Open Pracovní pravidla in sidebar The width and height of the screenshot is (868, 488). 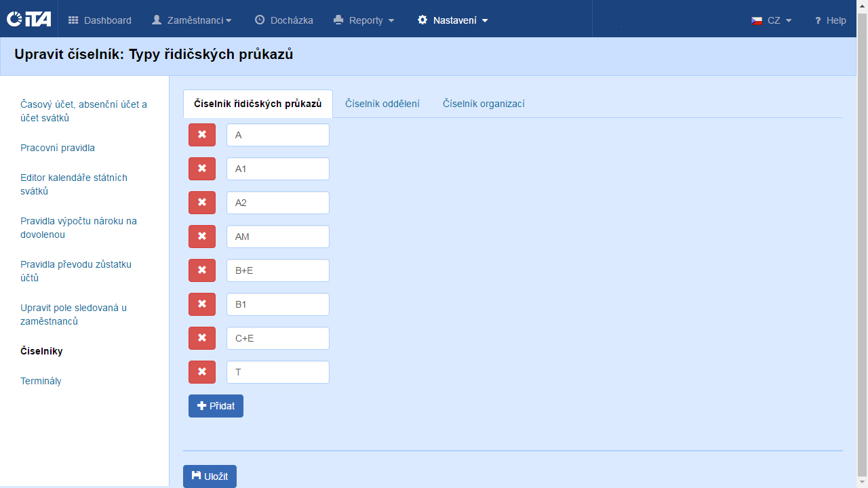point(58,148)
